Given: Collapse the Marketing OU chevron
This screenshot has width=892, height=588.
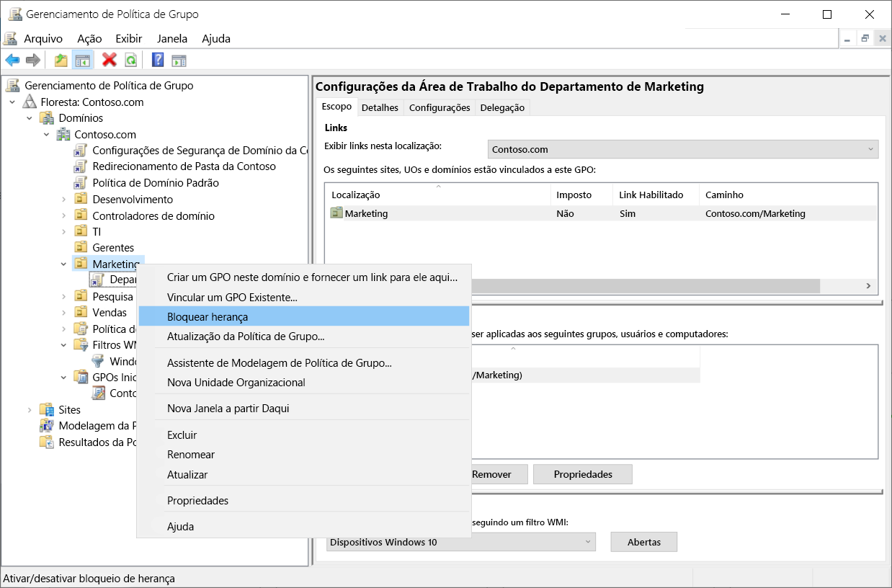Looking at the screenshot, I should [x=63, y=264].
